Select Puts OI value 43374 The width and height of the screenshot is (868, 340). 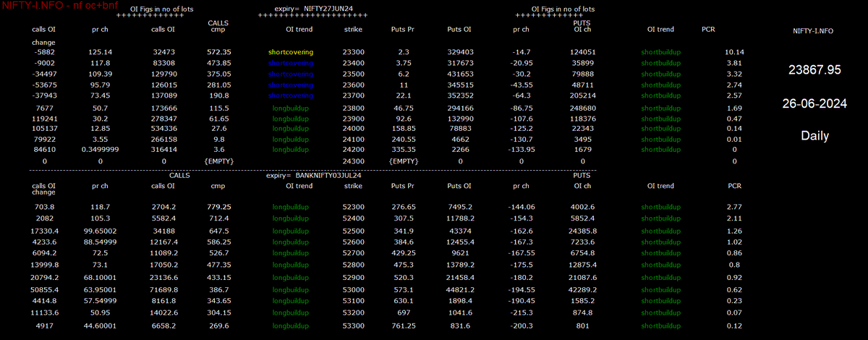coord(459,231)
